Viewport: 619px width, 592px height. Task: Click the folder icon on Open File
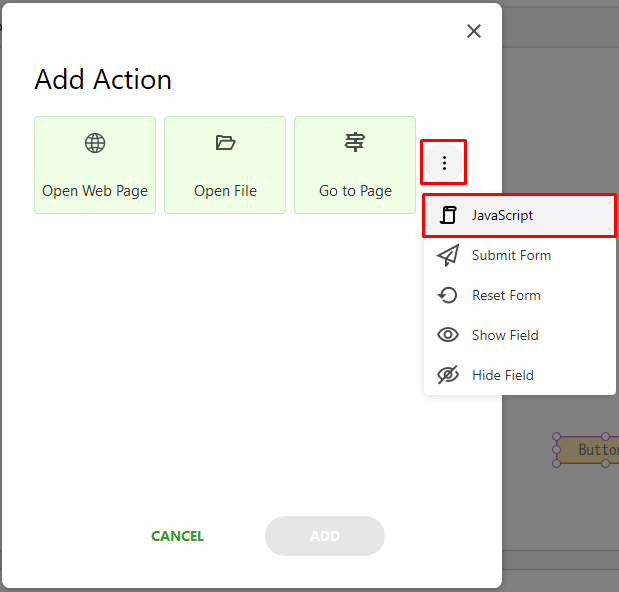(225, 142)
